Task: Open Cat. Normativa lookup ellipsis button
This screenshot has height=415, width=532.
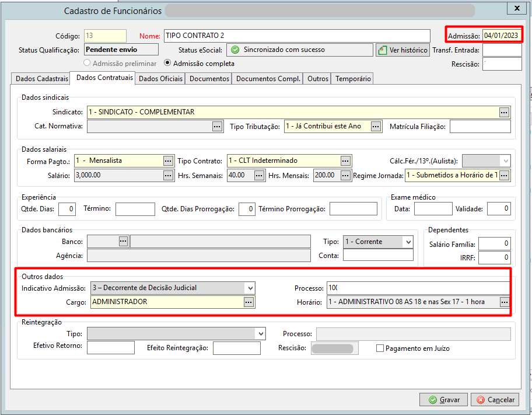Action: pyautogui.click(x=217, y=127)
